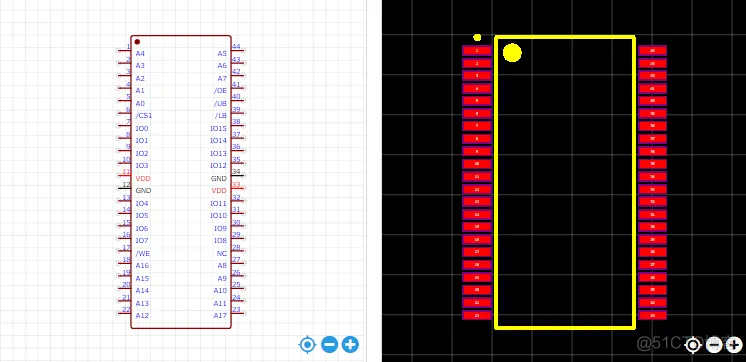Viewport: 746px width, 362px height.
Task: Select the A10 pin label
Action: pos(220,290)
